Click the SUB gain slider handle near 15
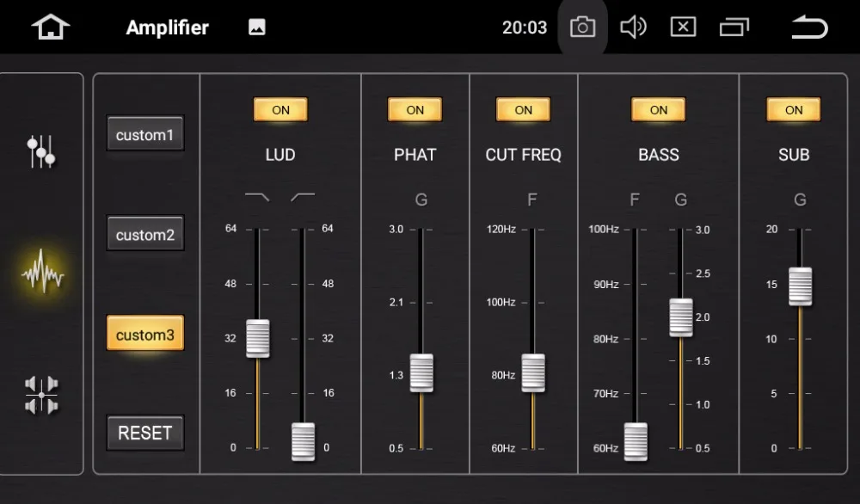Image resolution: width=860 pixels, height=504 pixels. pyautogui.click(x=800, y=286)
